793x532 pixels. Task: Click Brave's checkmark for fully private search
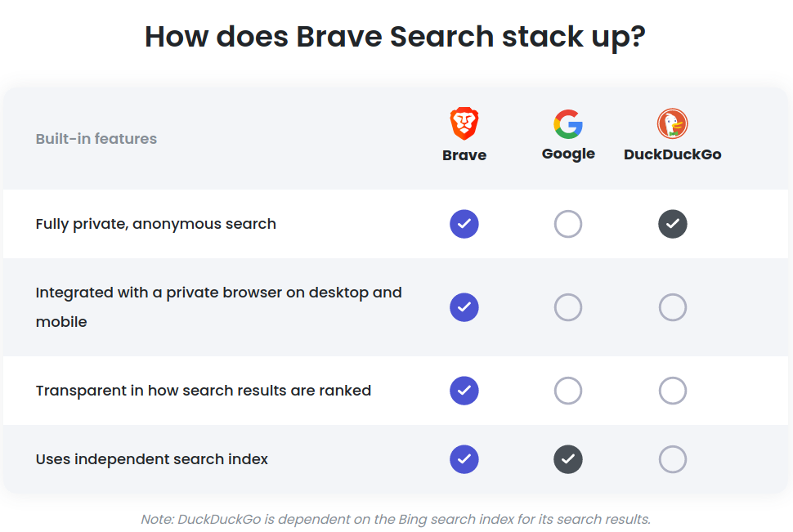[x=464, y=224]
